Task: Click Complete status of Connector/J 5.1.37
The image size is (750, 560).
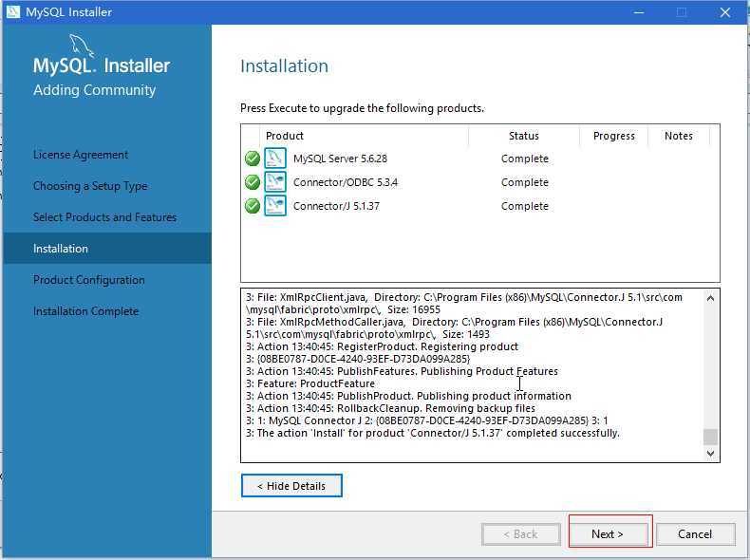Action: click(525, 207)
